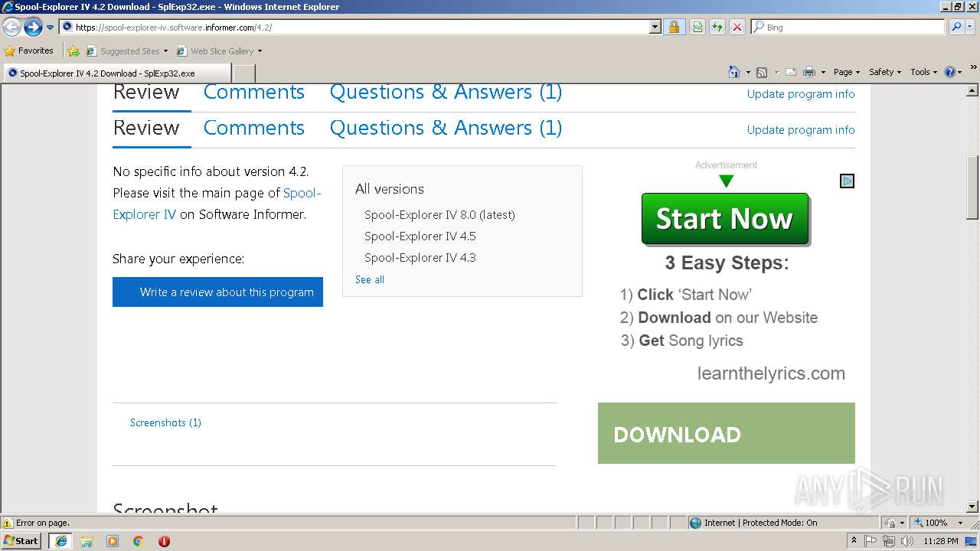Click the Home icon in command bar
This screenshot has height=551, width=980.
[x=733, y=72]
